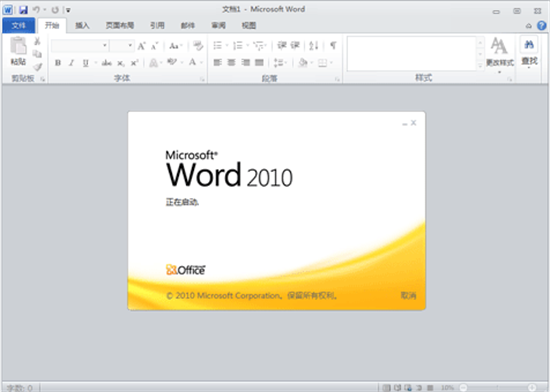Switch to the 开始 Home tab
This screenshot has height=392, width=550.
pyautogui.click(x=52, y=25)
